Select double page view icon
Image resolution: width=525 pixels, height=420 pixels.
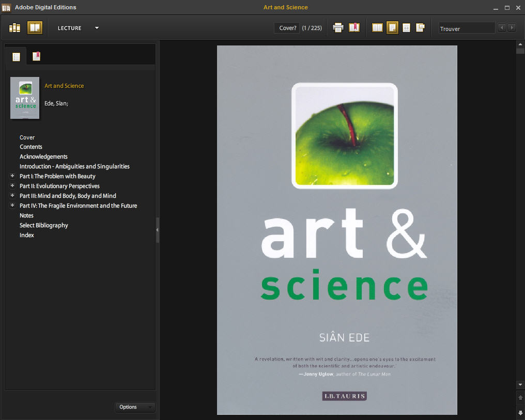click(x=377, y=28)
